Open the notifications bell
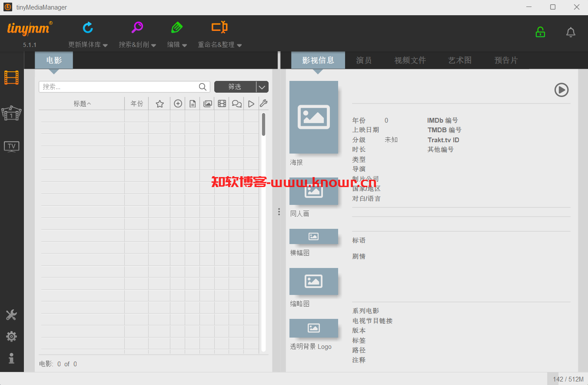Viewport: 588px width, 385px height. click(571, 32)
